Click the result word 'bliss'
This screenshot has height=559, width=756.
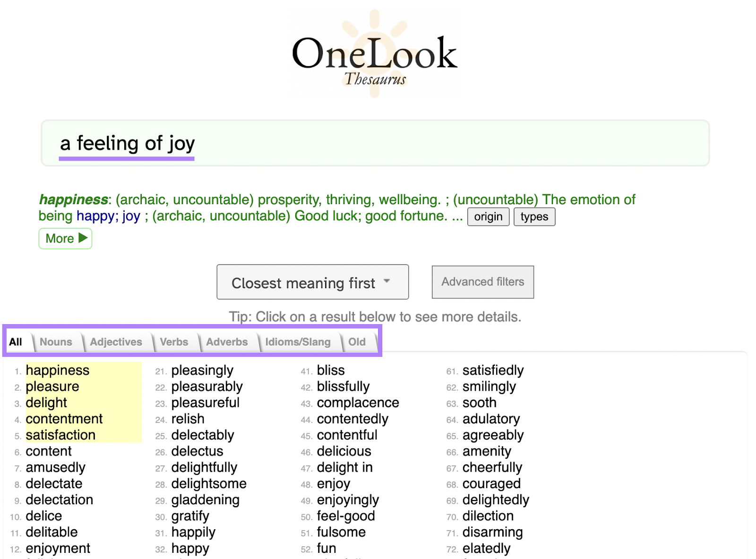pos(331,370)
